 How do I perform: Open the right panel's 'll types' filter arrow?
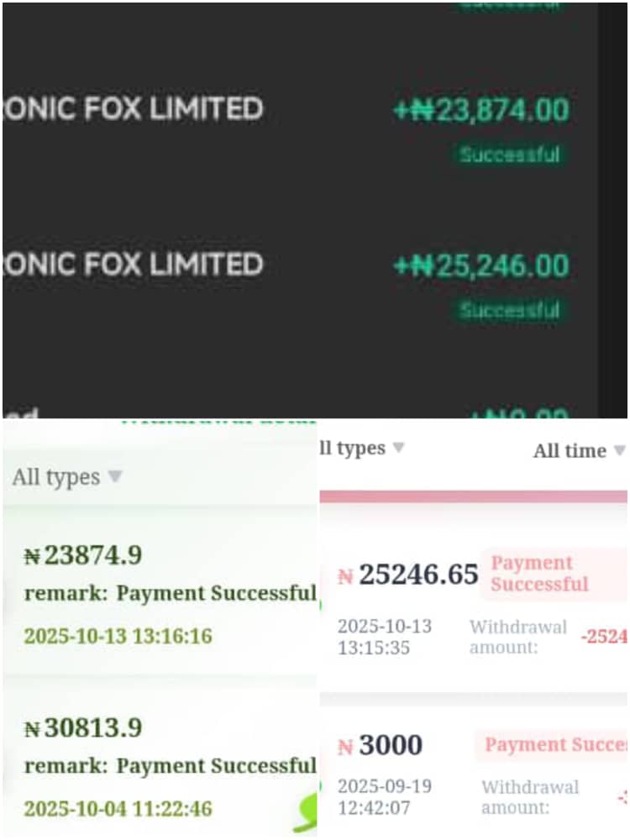pyautogui.click(x=398, y=447)
